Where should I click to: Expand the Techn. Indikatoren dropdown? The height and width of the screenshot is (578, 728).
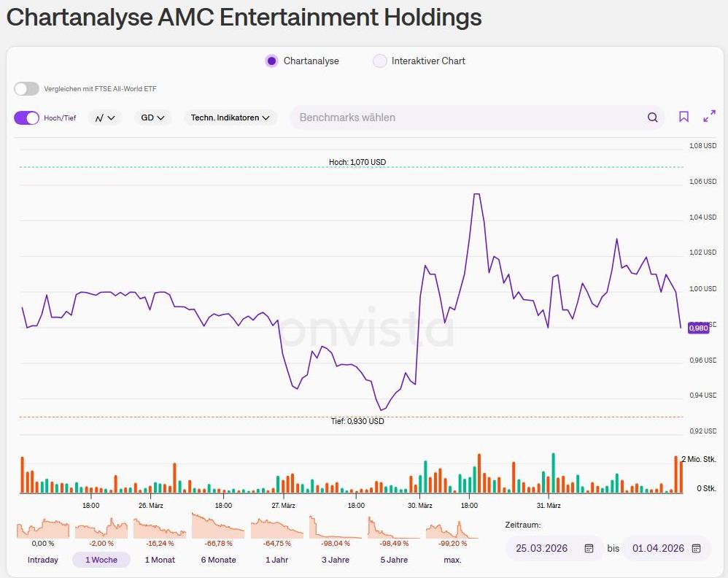coord(231,117)
